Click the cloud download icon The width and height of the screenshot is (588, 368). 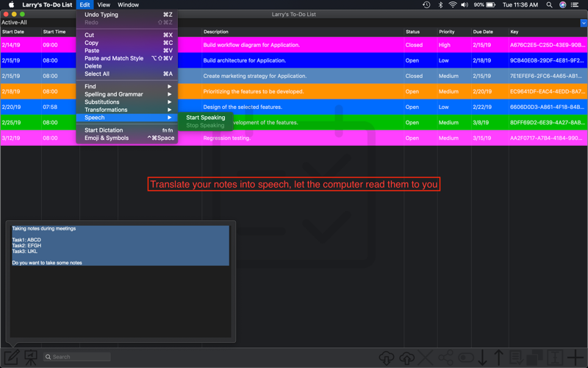pyautogui.click(x=387, y=358)
